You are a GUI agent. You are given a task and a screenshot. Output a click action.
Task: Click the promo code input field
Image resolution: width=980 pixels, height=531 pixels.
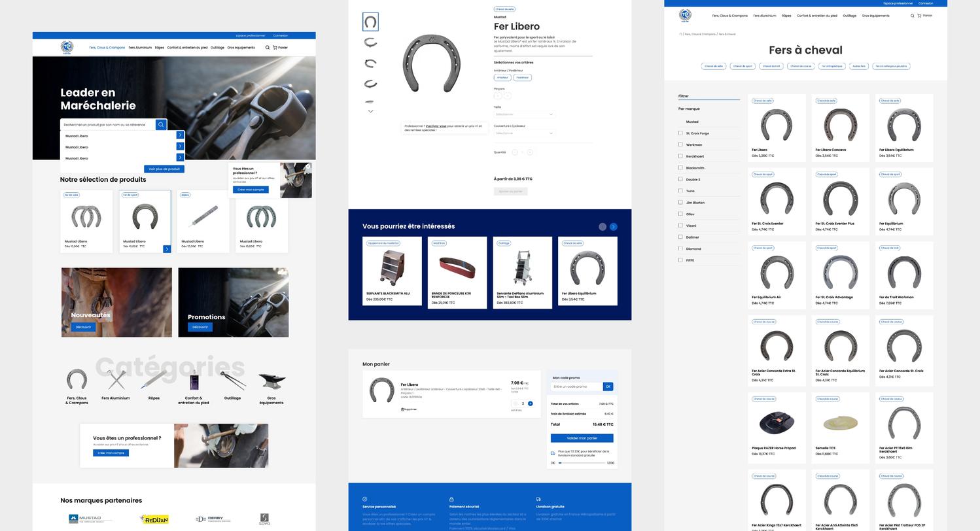coord(576,386)
